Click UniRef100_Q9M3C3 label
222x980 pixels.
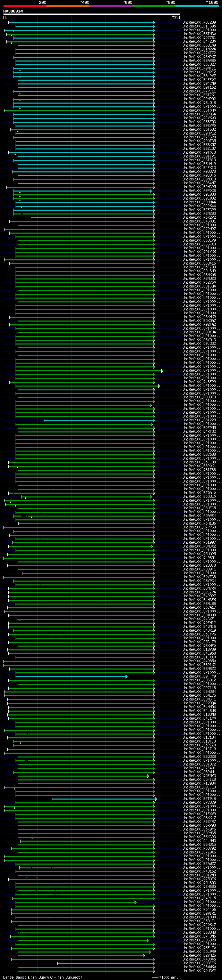(199, 179)
